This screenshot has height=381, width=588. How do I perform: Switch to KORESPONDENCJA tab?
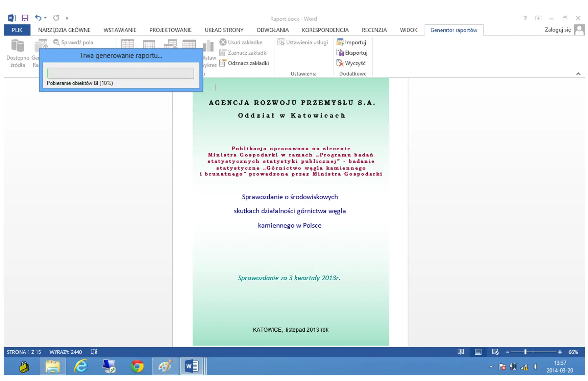(325, 30)
